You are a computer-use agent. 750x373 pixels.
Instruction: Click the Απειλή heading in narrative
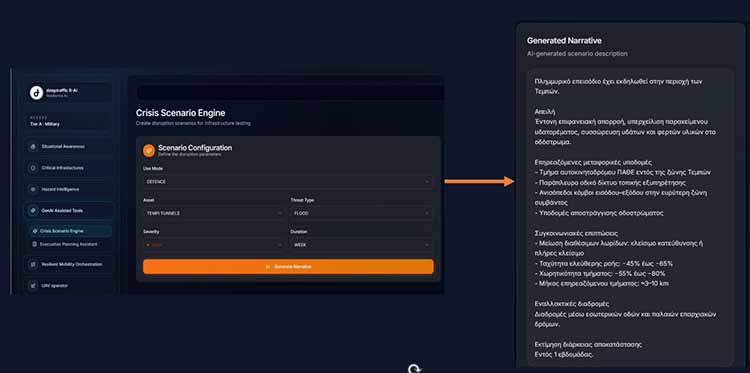pos(545,112)
